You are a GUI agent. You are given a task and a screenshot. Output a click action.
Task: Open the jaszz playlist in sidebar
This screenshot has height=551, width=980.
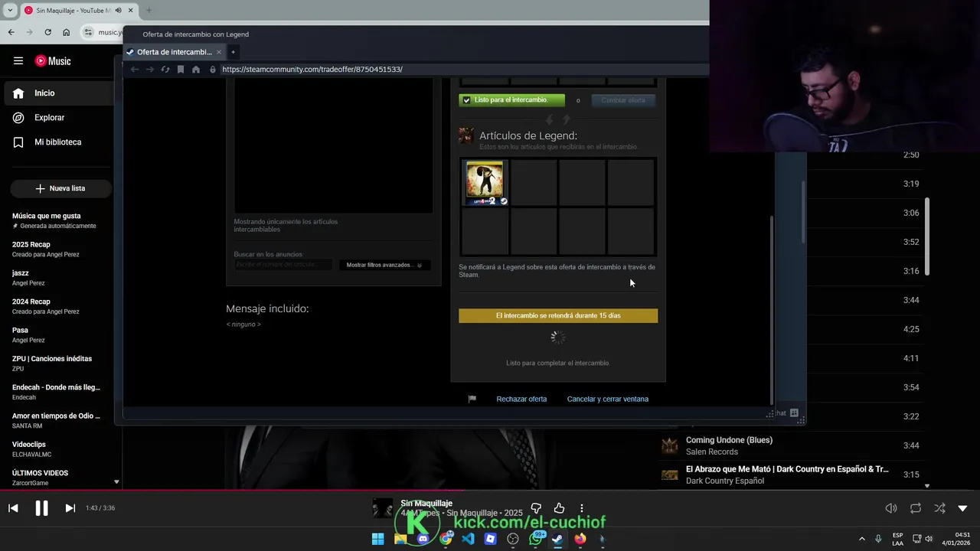(x=57, y=278)
